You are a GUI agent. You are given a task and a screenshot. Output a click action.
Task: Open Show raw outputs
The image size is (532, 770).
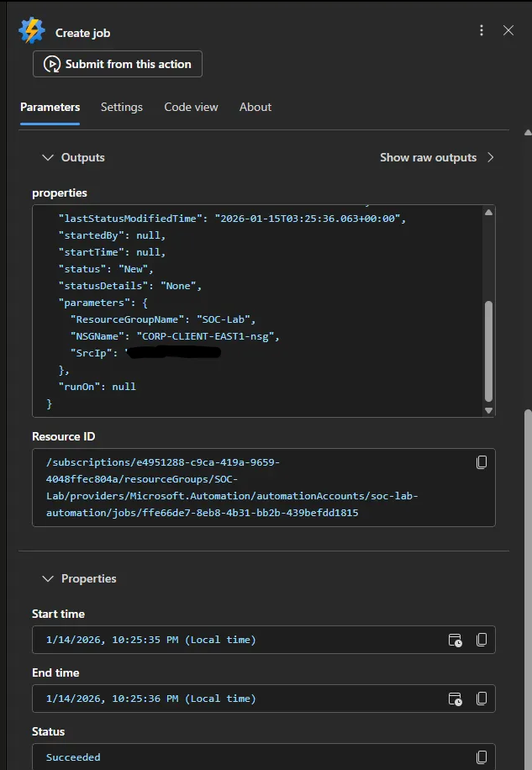436,157
